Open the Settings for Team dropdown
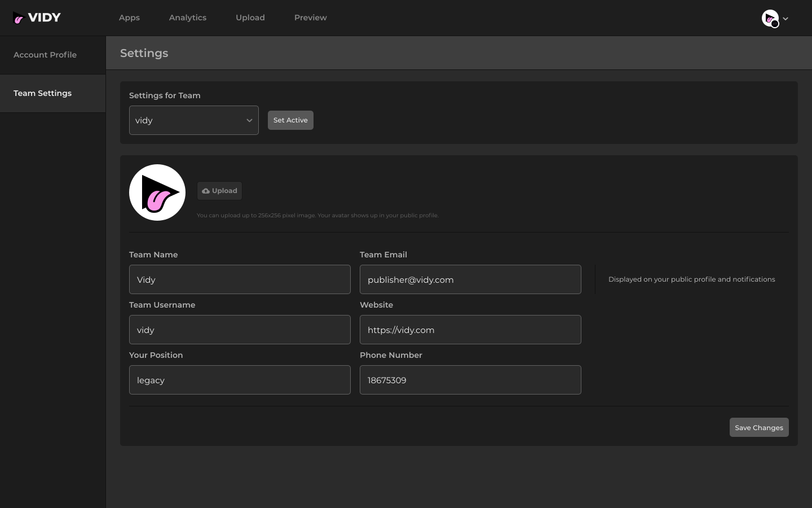This screenshot has width=812, height=508. 194,120
